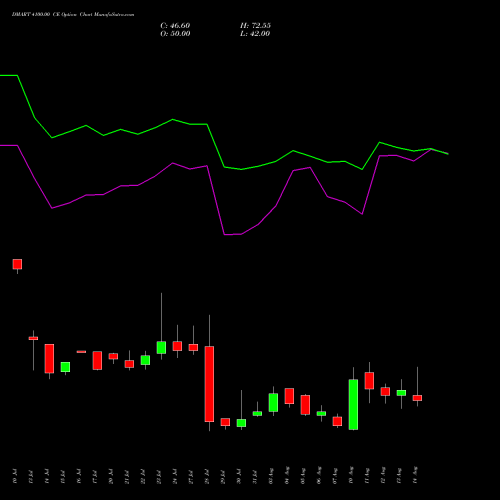Click the last red candle on 14 Aug
This screenshot has width=500, height=500.
[x=417, y=398]
